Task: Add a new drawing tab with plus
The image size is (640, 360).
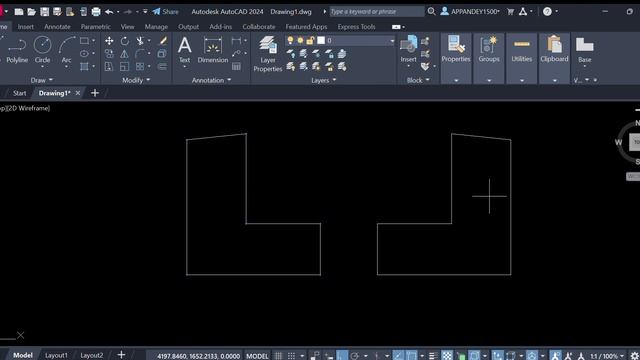Action: [x=95, y=93]
